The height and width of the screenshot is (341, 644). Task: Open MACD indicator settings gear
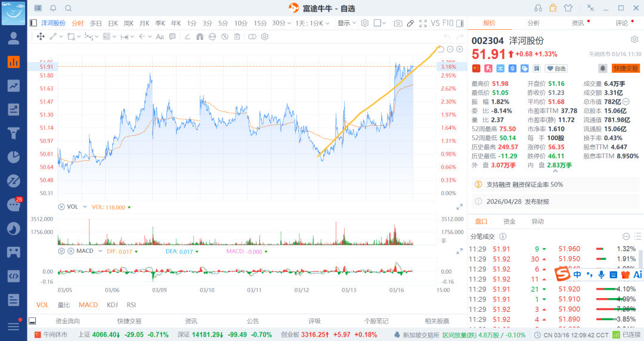tap(61, 251)
